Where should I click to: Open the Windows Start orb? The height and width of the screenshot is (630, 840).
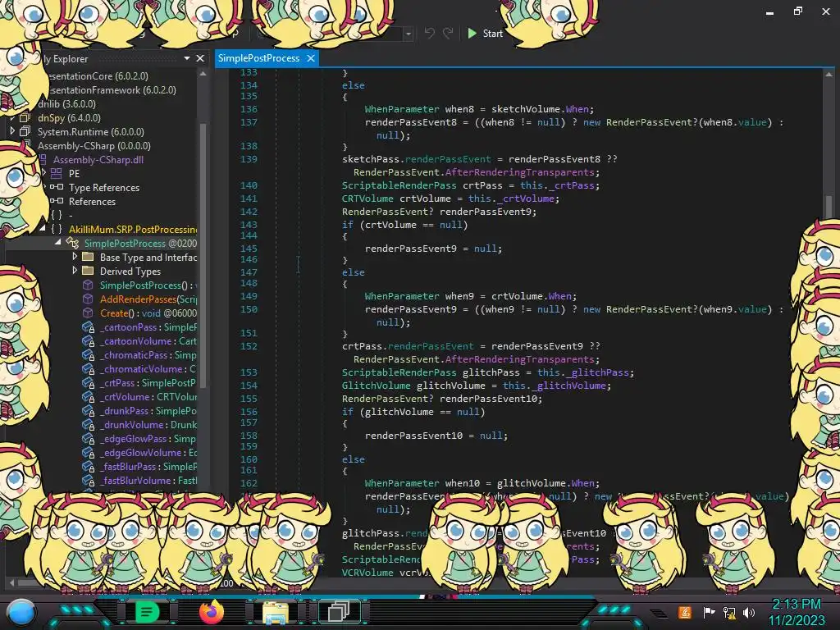click(21, 612)
